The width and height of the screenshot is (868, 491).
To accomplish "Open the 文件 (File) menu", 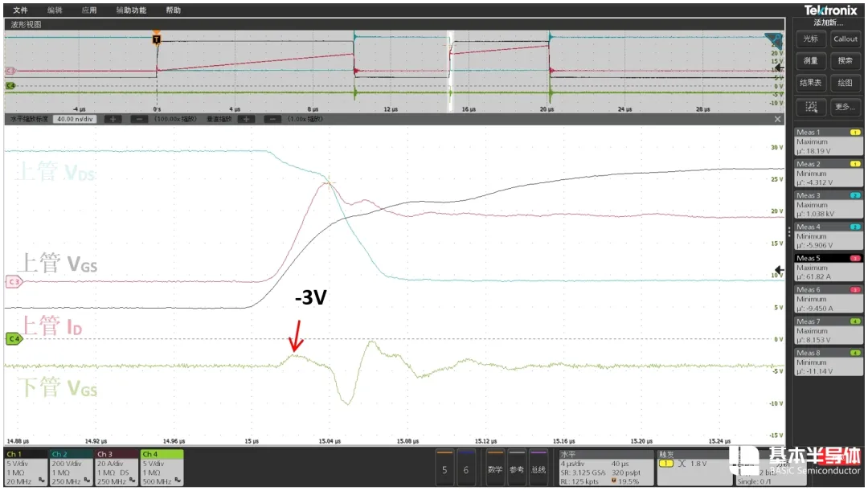I will (20, 10).
